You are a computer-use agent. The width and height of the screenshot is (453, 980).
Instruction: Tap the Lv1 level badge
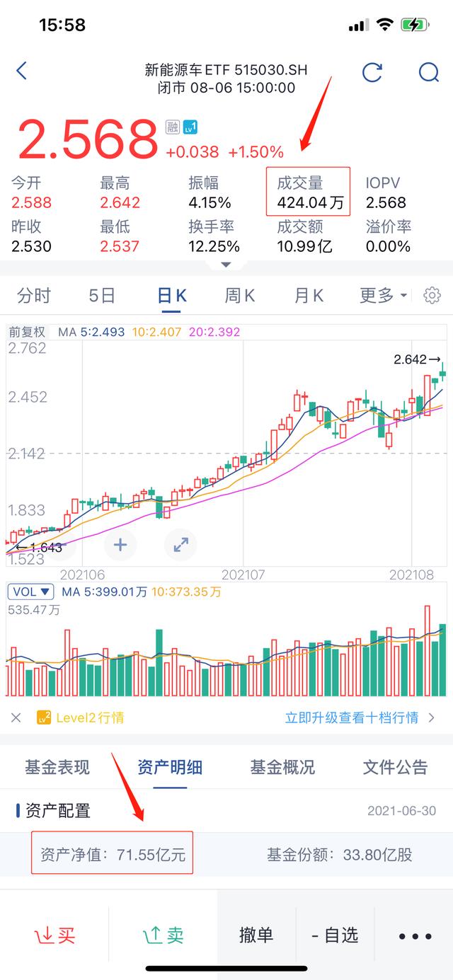coord(190,127)
